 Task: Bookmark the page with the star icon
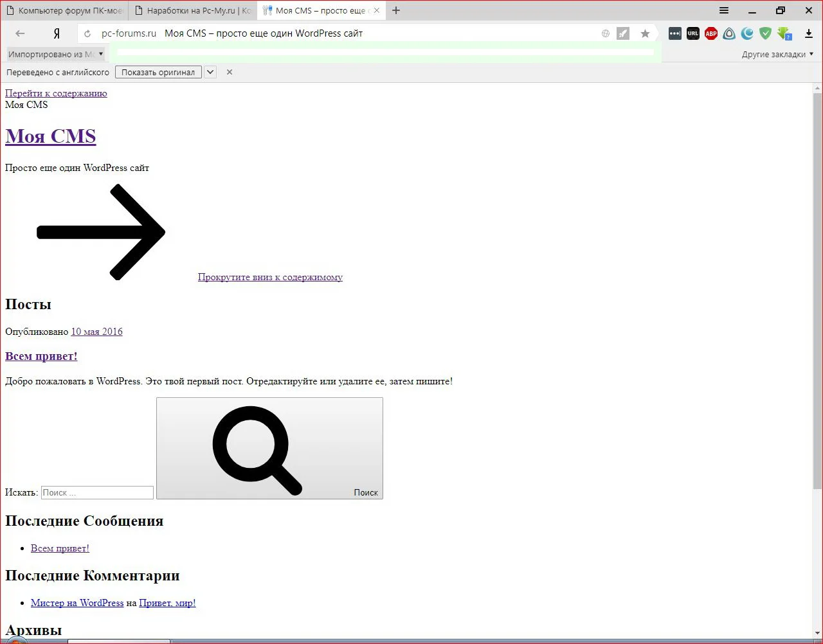coord(645,33)
